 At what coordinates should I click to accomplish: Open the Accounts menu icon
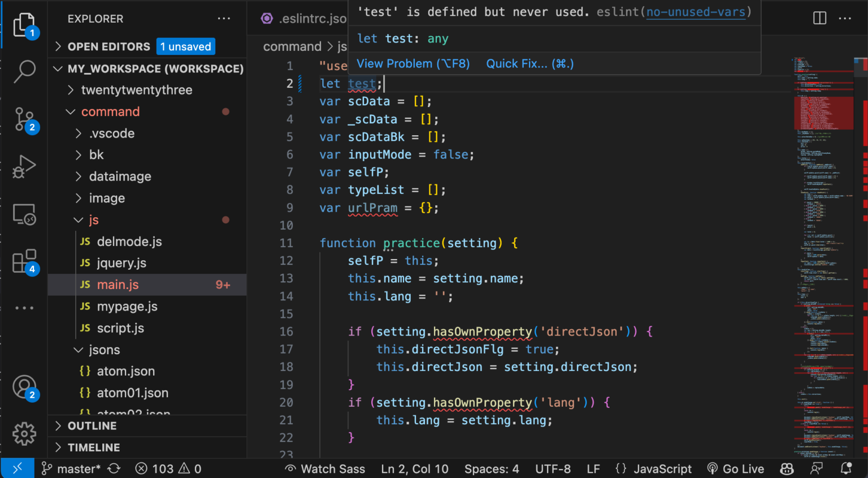[24, 388]
